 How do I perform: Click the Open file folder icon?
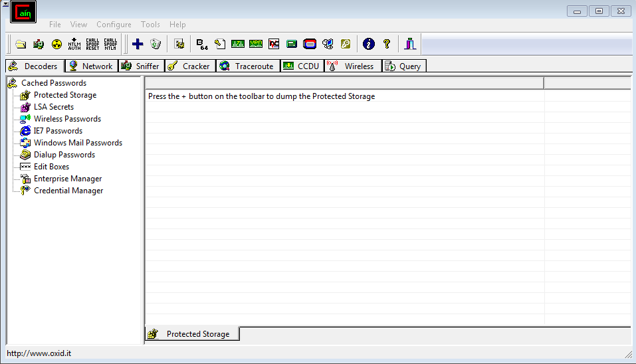pos(21,44)
